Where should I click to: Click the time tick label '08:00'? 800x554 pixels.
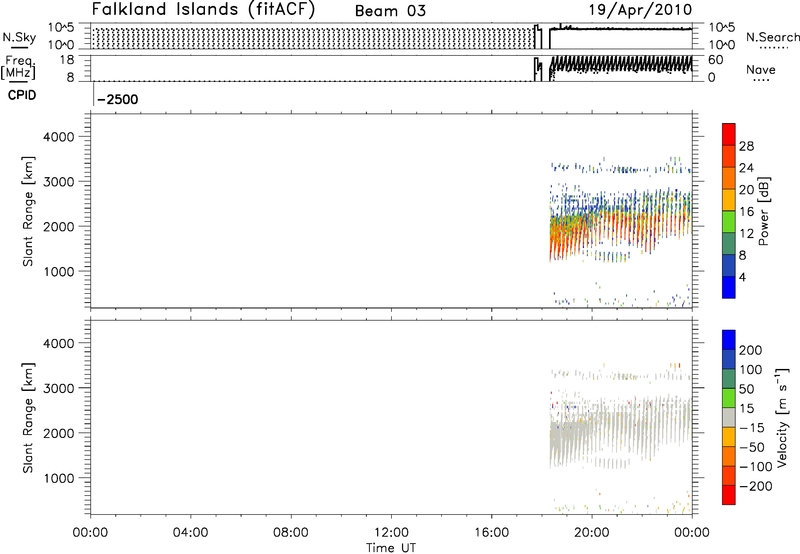pyautogui.click(x=291, y=533)
